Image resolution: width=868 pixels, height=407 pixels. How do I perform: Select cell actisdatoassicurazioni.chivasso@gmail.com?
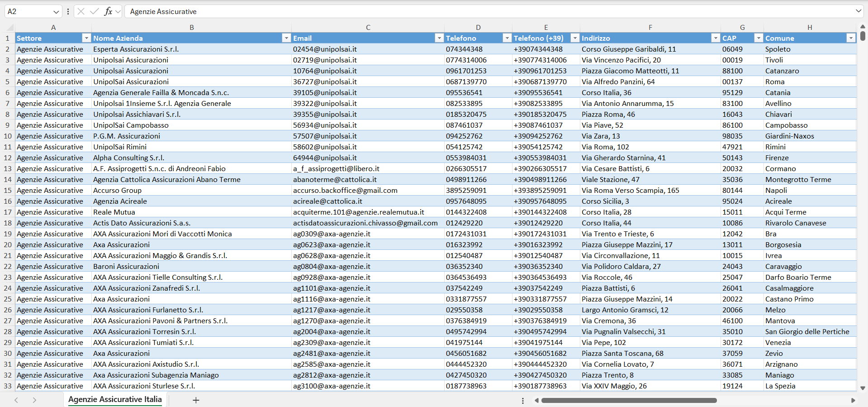tap(368, 223)
